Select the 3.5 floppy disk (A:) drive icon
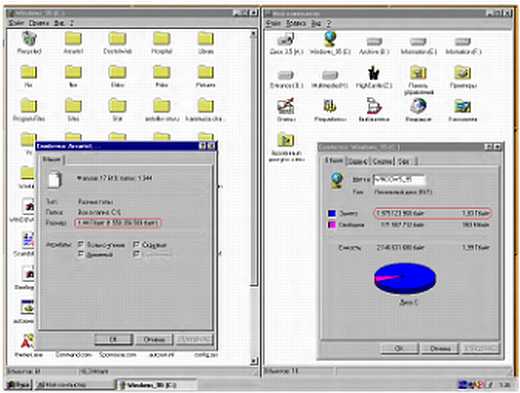The height and width of the screenshot is (393, 520). pos(286,40)
